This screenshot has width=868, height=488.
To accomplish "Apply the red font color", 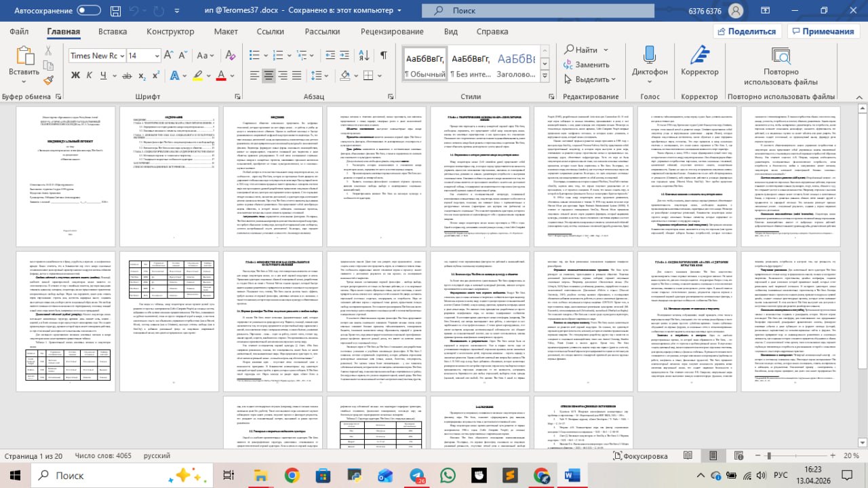I will 222,75.
